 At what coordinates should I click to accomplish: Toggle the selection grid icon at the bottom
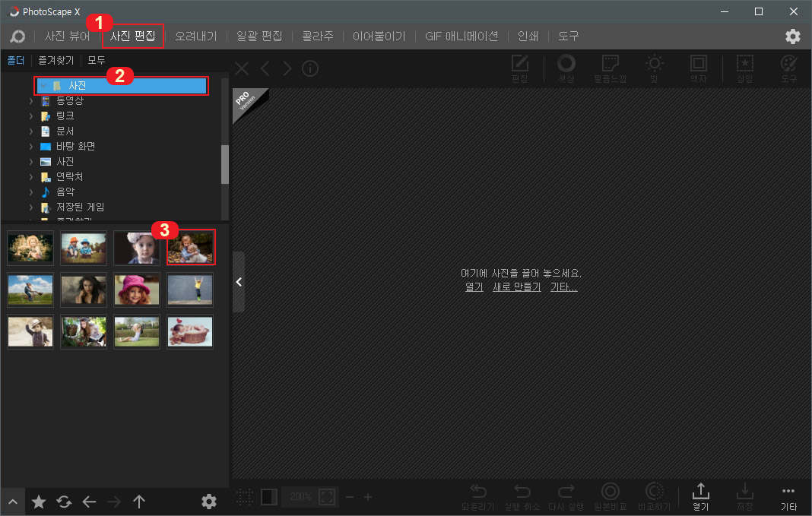point(244,497)
